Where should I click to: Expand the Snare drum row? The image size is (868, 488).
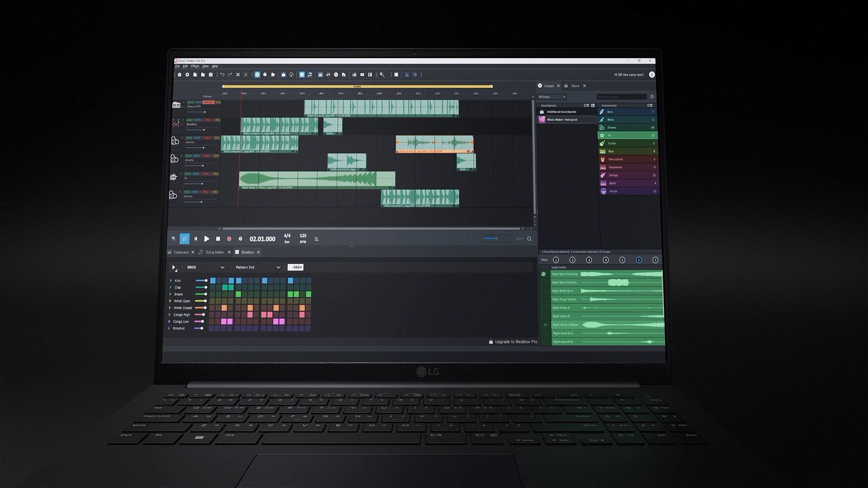pyautogui.click(x=171, y=294)
